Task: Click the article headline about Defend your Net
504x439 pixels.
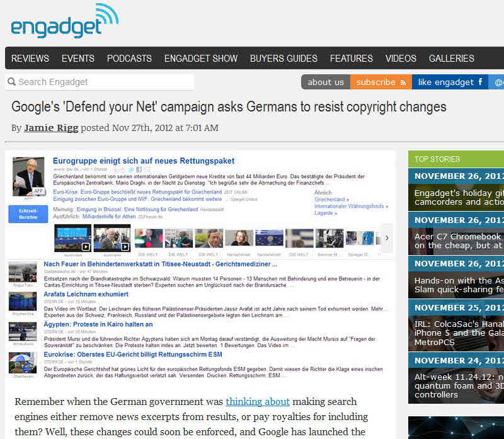Action: click(229, 107)
